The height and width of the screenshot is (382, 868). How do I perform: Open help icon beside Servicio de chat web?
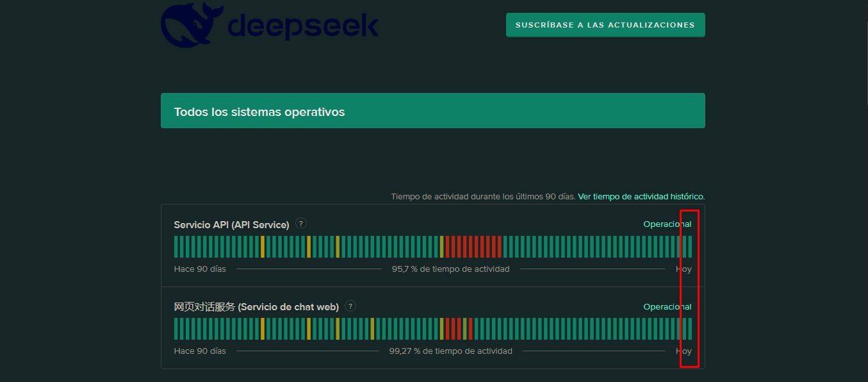[x=350, y=306]
